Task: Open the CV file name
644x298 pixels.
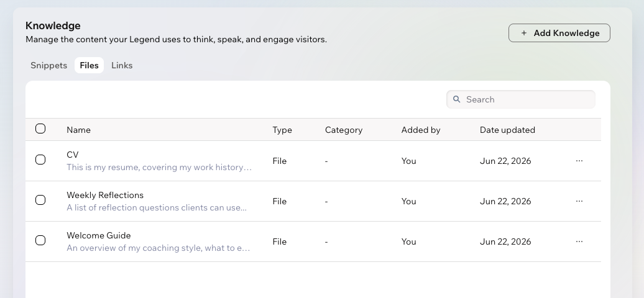Action: (72, 155)
